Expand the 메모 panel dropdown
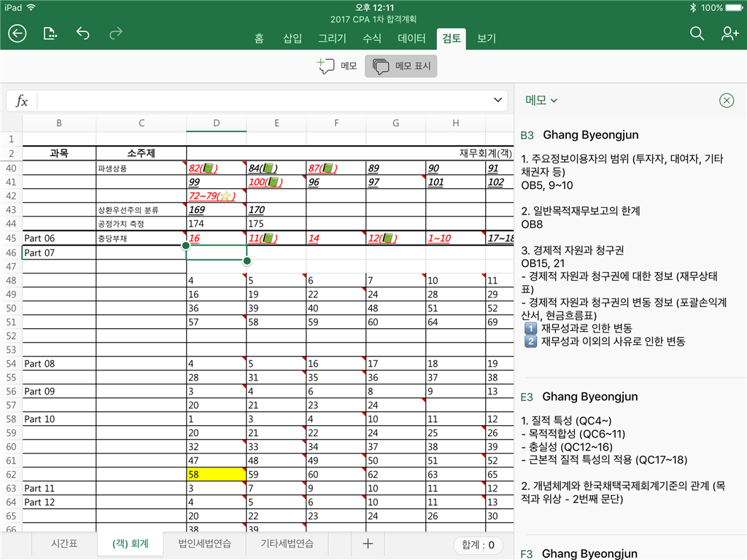The width and height of the screenshot is (747, 560). tap(541, 100)
